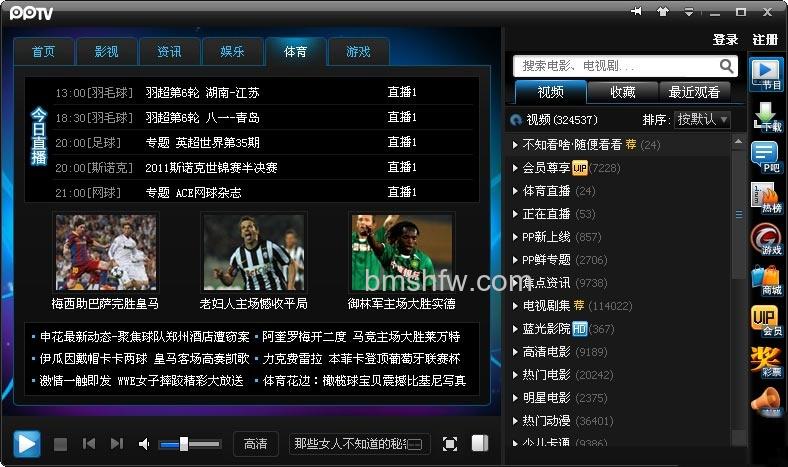Screen dimensions: 788x467
Task: Open the 热榜 hot ranking icon
Action: pyautogui.click(x=766, y=198)
